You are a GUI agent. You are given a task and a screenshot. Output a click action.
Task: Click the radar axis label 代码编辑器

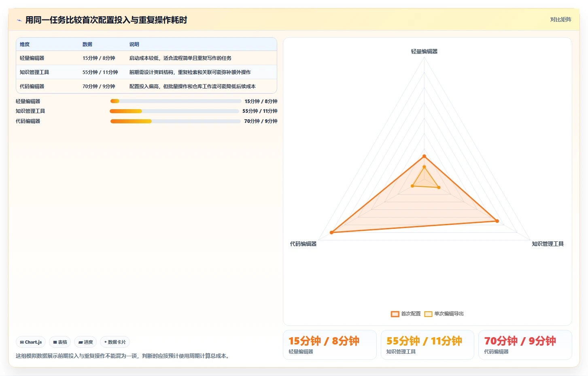tap(303, 244)
